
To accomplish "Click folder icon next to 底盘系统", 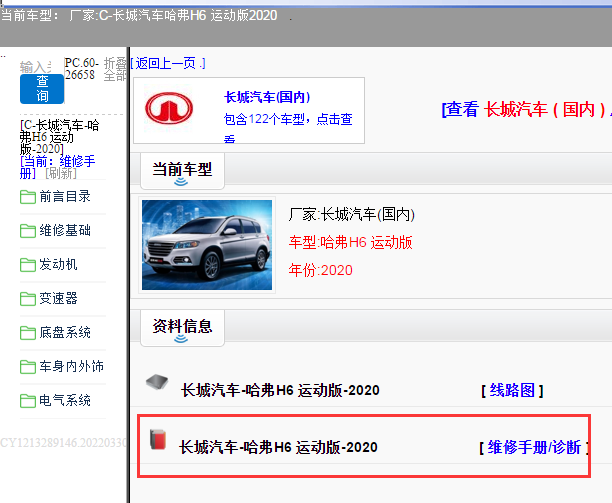I will pos(28,332).
